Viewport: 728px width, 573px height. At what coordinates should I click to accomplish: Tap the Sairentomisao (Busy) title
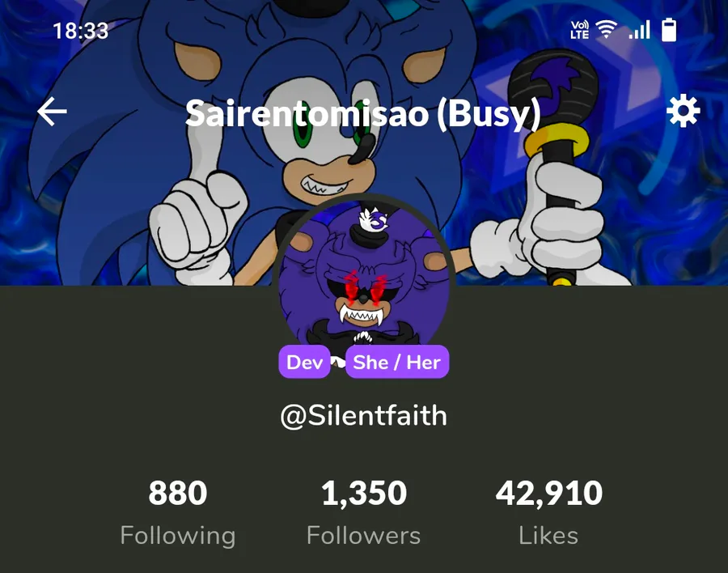pos(363,113)
